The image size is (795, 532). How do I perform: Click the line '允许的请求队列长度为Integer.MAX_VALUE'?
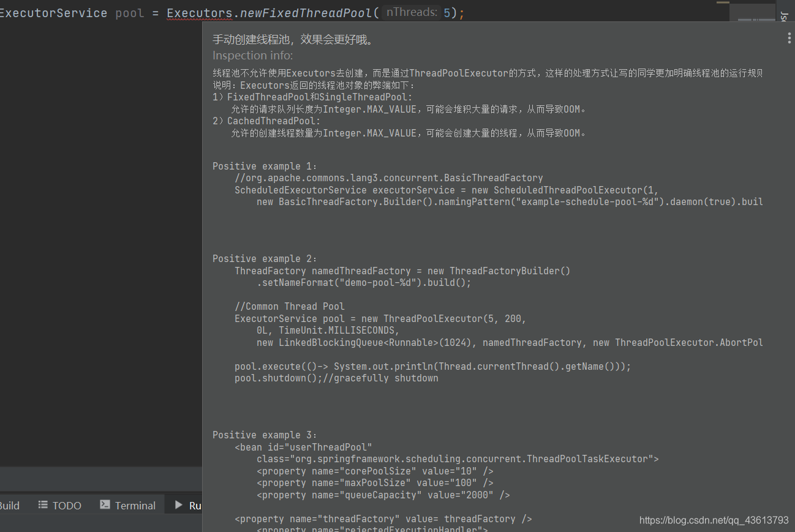[409, 110]
